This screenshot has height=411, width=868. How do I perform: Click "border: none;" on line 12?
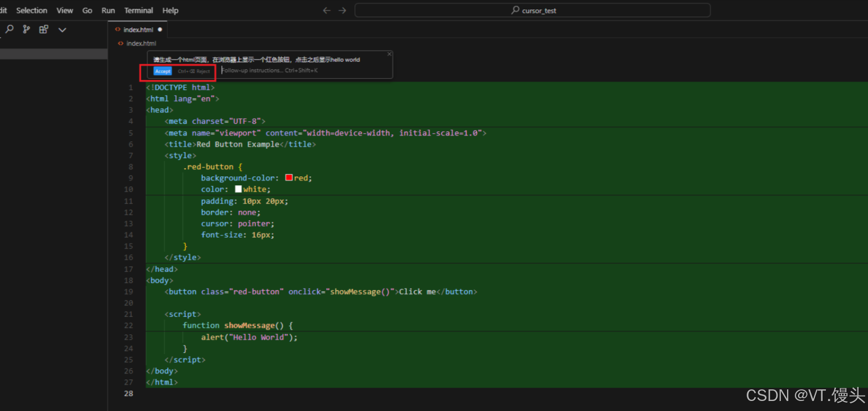point(231,212)
